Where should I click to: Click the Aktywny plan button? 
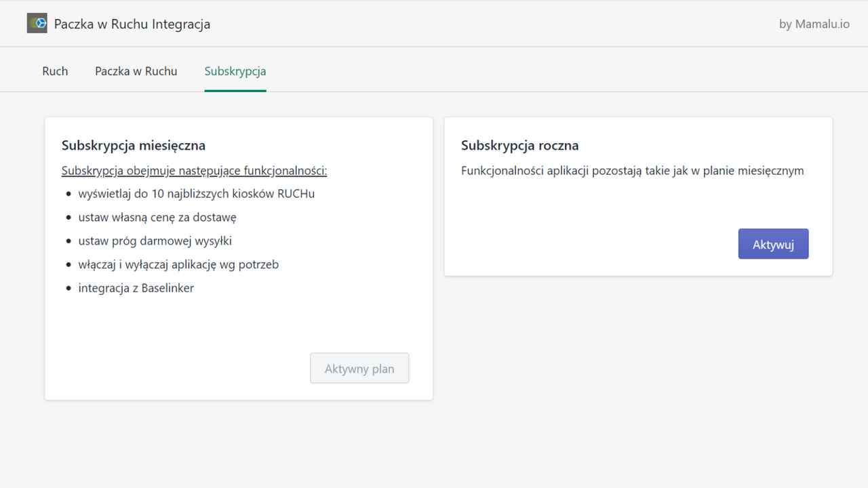tap(359, 368)
